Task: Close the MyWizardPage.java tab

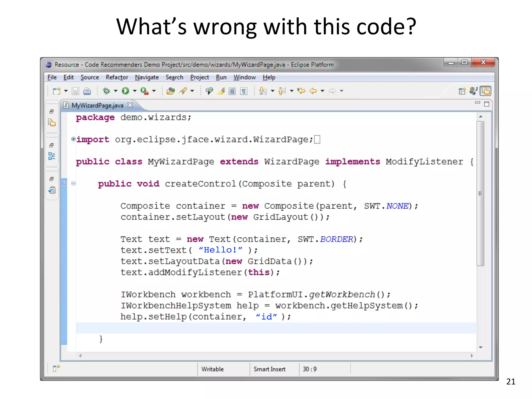Action: [130, 105]
